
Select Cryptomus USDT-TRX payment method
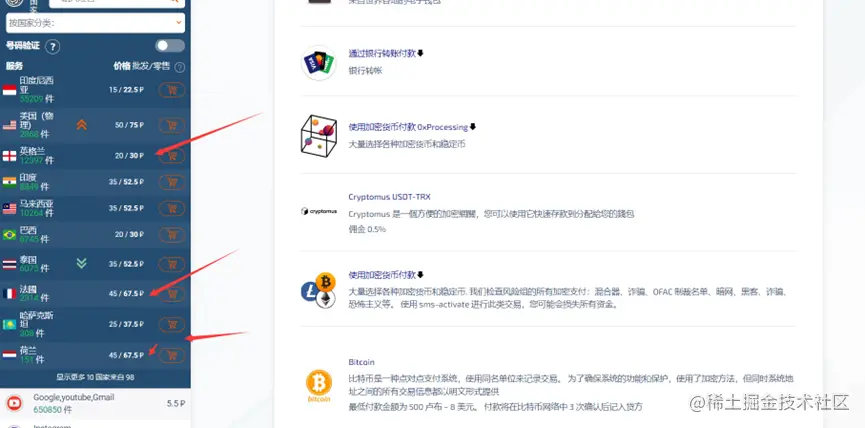click(x=389, y=196)
